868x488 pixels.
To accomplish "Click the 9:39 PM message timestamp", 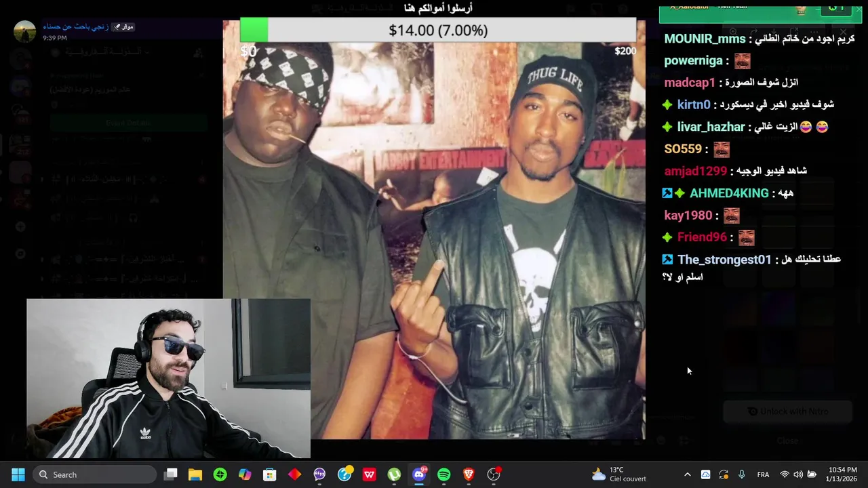I will pyautogui.click(x=54, y=38).
